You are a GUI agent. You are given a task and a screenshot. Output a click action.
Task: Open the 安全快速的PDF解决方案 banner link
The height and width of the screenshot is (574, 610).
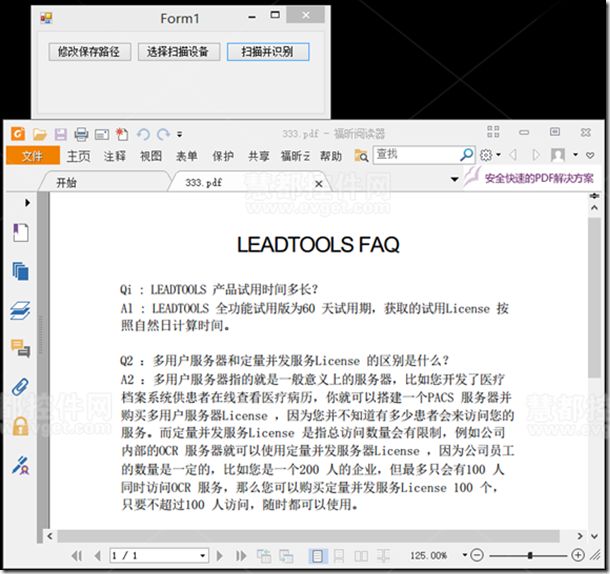pyautogui.click(x=539, y=179)
